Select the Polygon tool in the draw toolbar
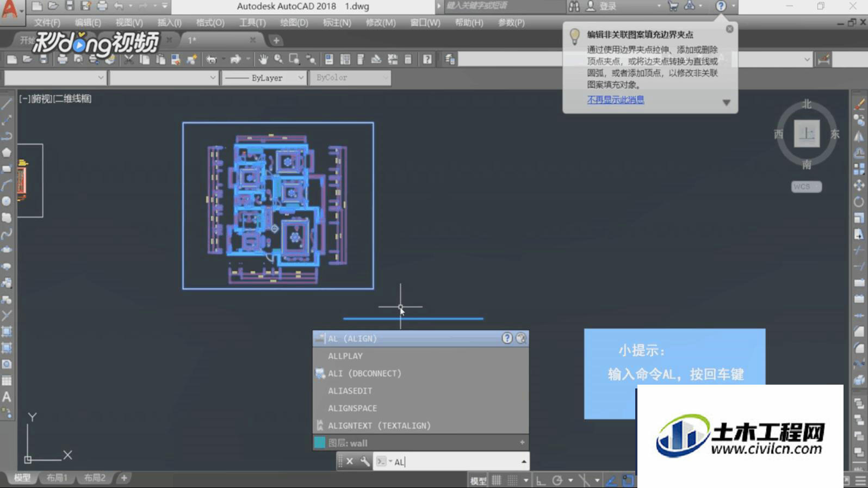Viewport: 868px width, 488px height. click(x=7, y=152)
